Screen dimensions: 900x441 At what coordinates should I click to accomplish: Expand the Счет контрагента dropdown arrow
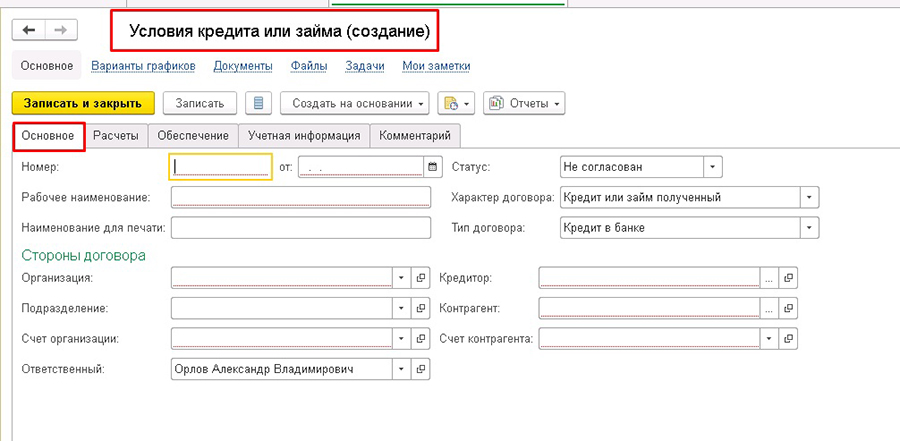(769, 339)
